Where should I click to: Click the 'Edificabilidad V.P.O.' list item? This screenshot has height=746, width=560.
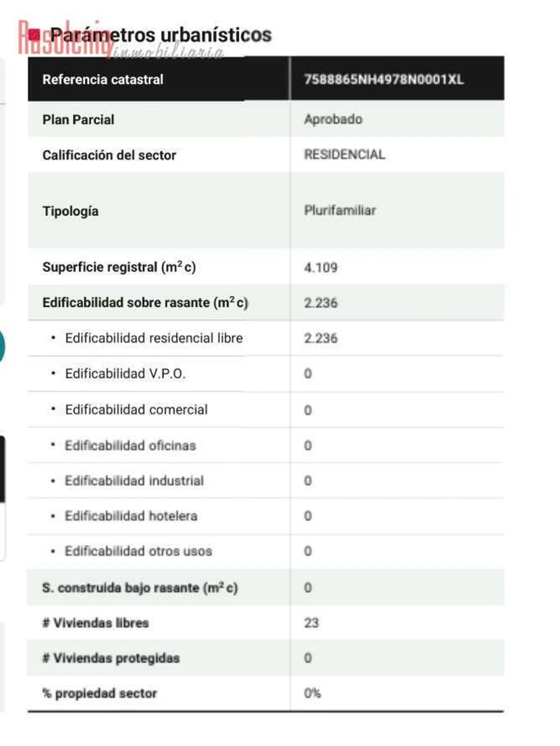[x=125, y=373]
